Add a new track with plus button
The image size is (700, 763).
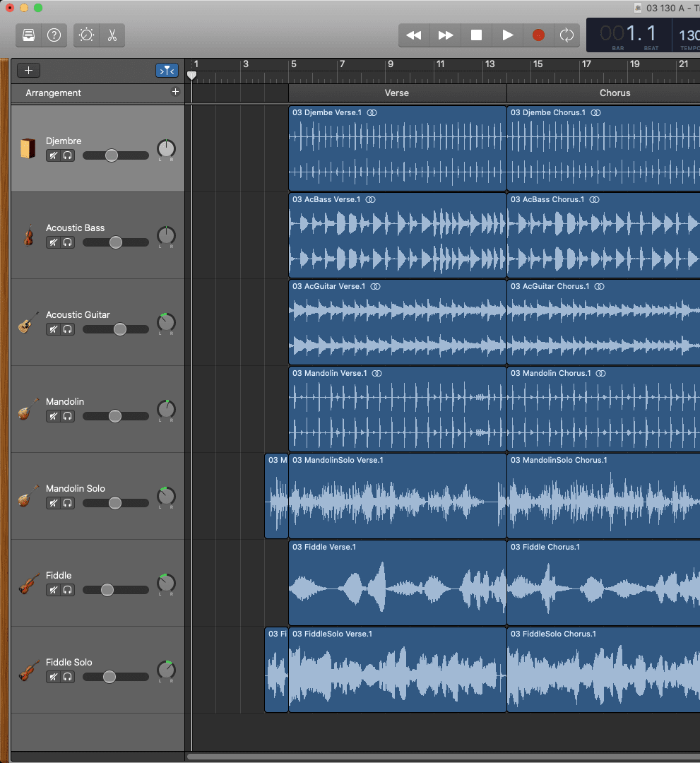(28, 70)
